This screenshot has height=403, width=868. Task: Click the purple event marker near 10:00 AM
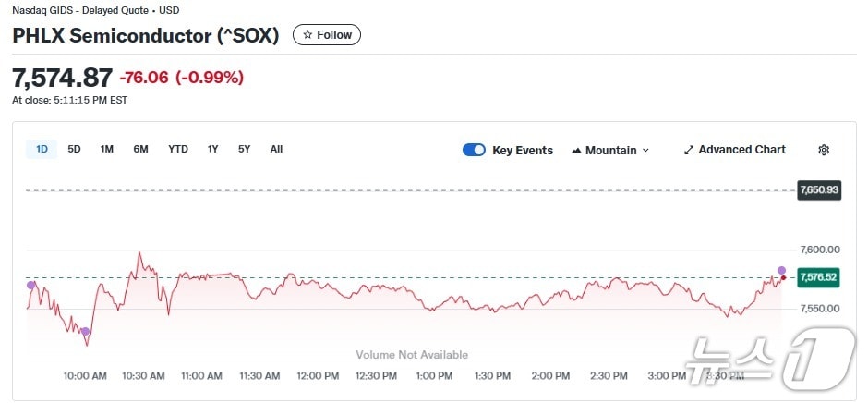[85, 331]
